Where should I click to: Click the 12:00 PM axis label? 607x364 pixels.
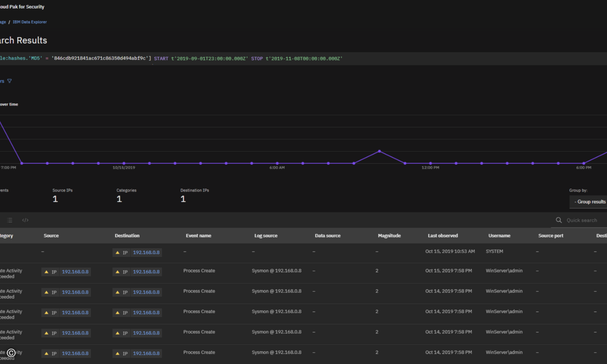430,167
